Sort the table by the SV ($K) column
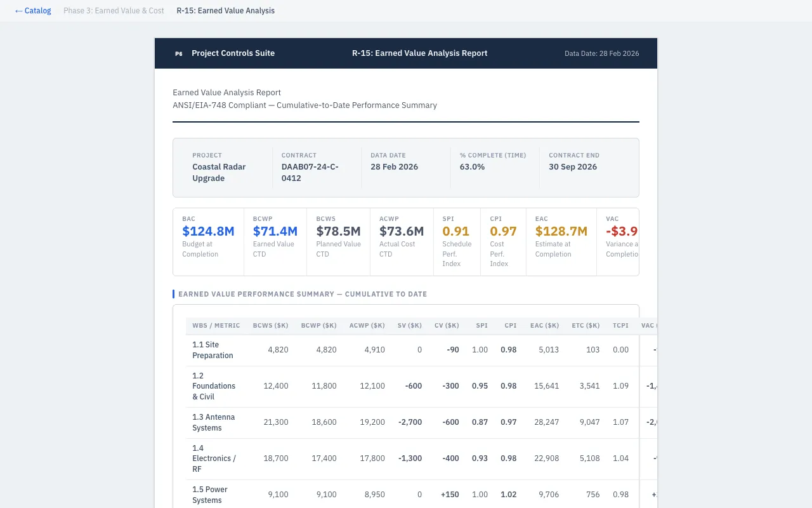812x508 pixels. pyautogui.click(x=409, y=325)
